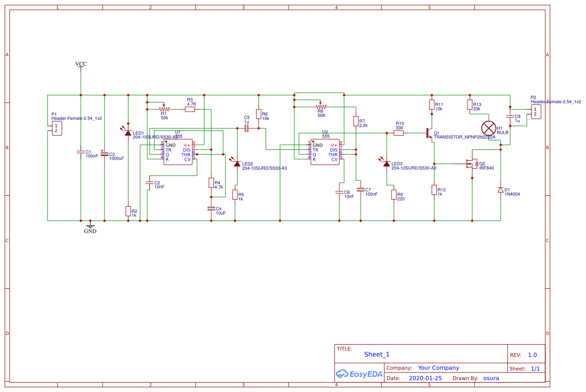
Task: Click the R8 50K potentiometer symbol
Action: (321, 107)
